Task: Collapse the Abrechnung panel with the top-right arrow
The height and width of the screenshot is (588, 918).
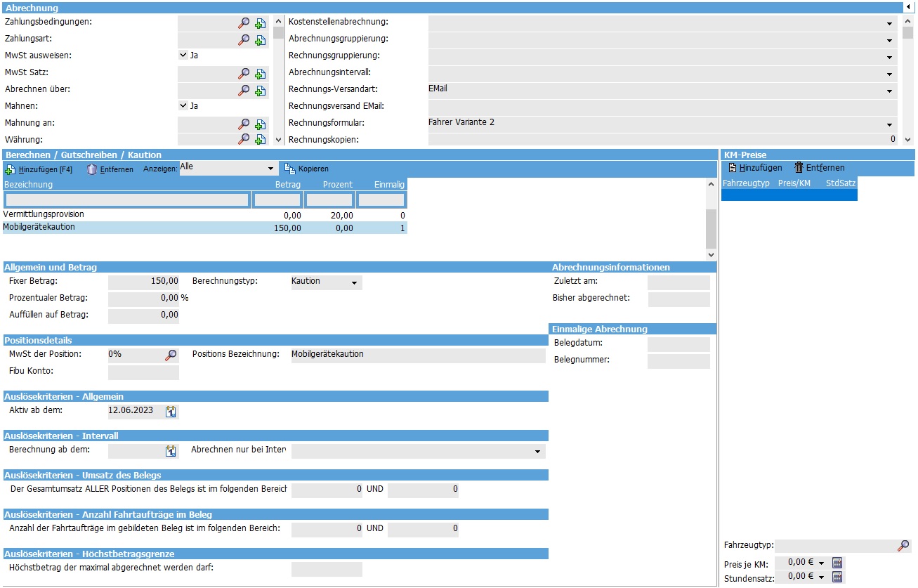Action: click(910, 7)
